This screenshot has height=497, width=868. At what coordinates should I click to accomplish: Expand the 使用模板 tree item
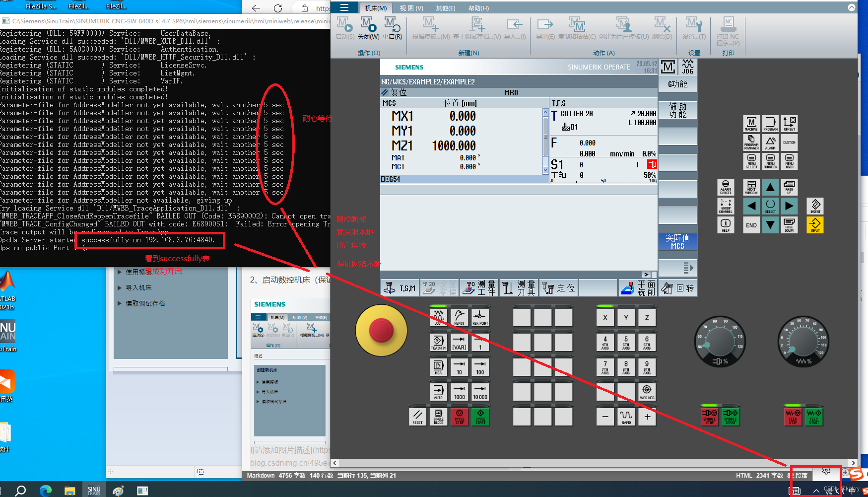(120, 272)
